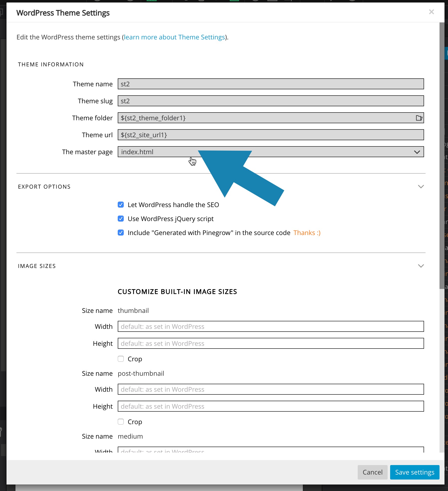Click the post-thumbnail Width field

coord(271,389)
